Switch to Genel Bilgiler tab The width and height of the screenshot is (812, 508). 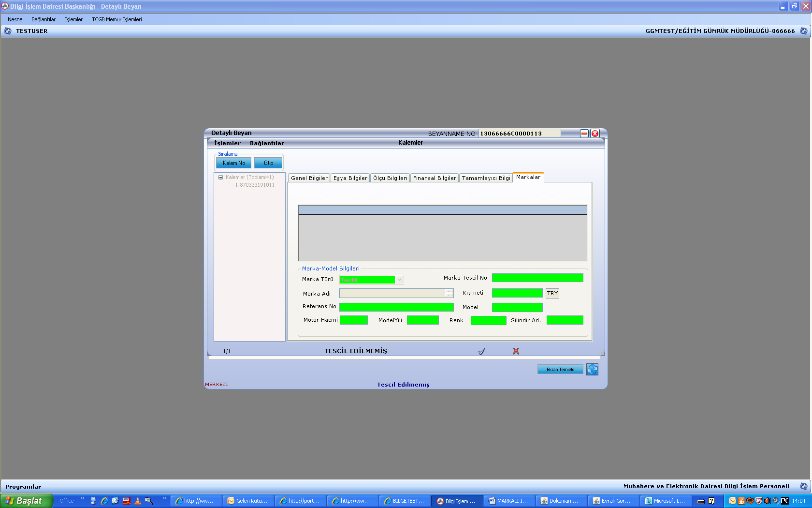pos(309,178)
